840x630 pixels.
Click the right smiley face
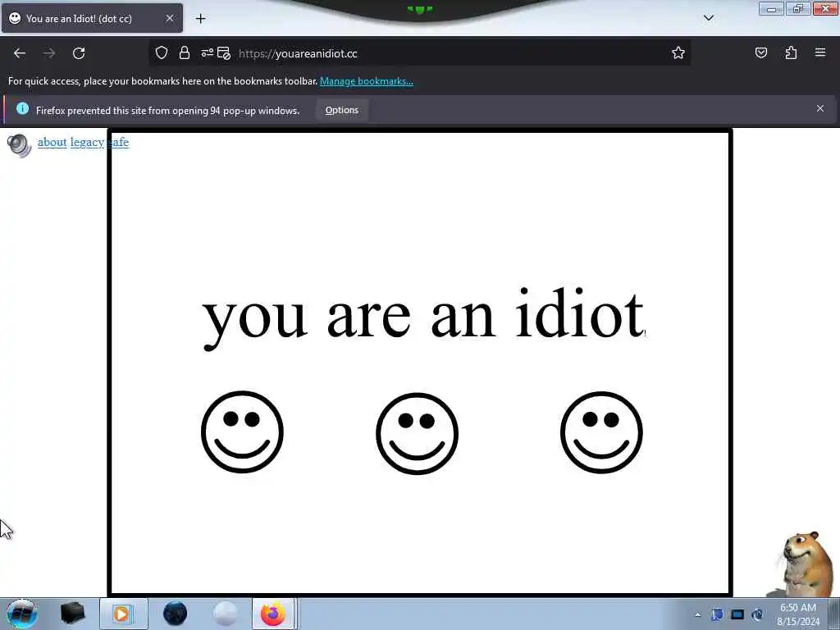click(x=601, y=432)
